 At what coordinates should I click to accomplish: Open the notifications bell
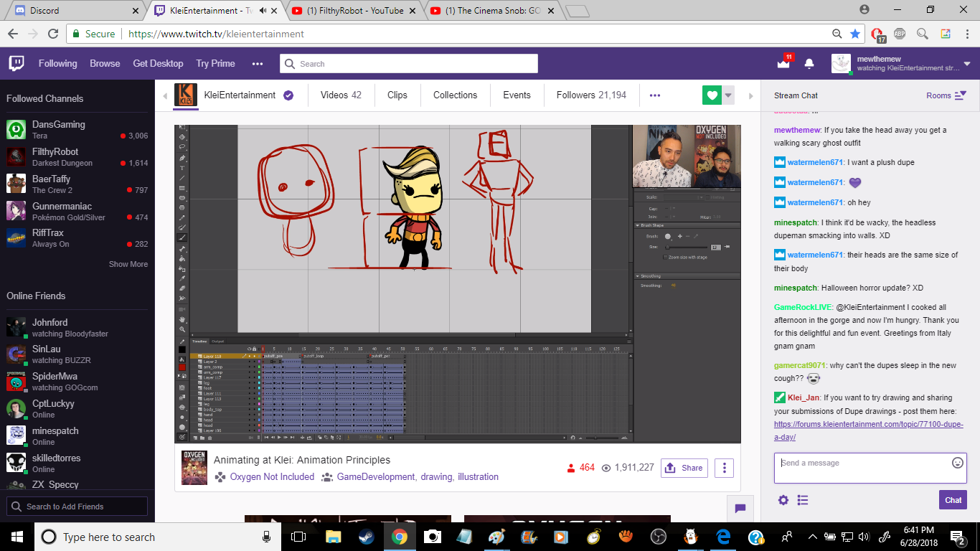(809, 64)
